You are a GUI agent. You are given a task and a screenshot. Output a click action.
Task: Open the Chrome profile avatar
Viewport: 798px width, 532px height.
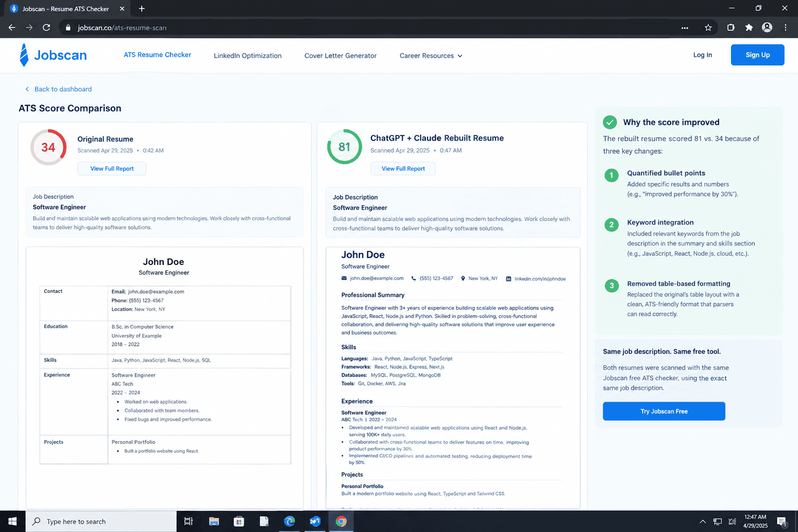coord(767,28)
